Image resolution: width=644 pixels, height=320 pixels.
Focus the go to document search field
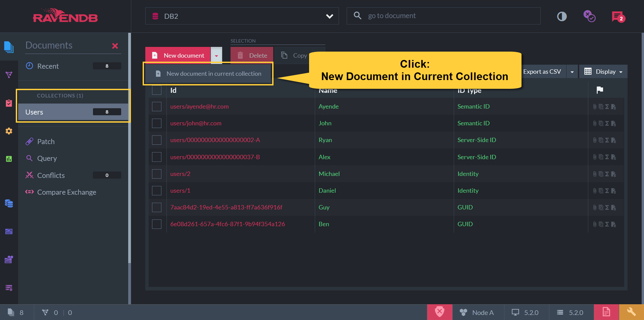(443, 16)
